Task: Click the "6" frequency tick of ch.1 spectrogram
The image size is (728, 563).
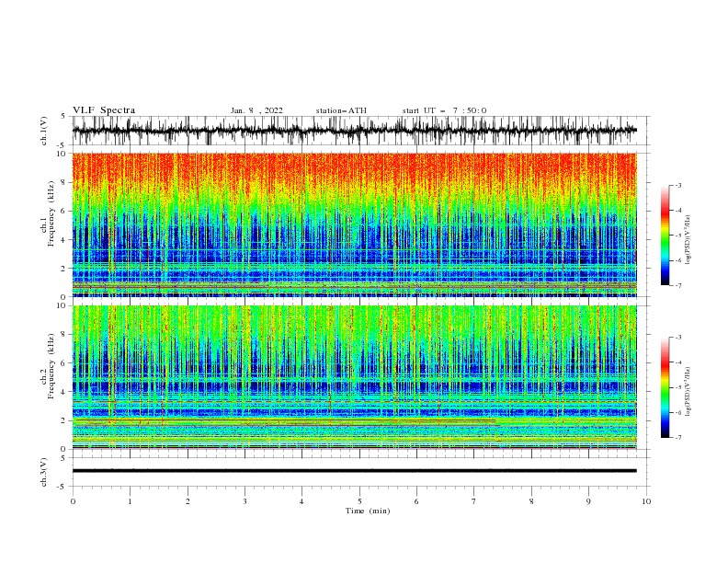Action: coord(63,211)
